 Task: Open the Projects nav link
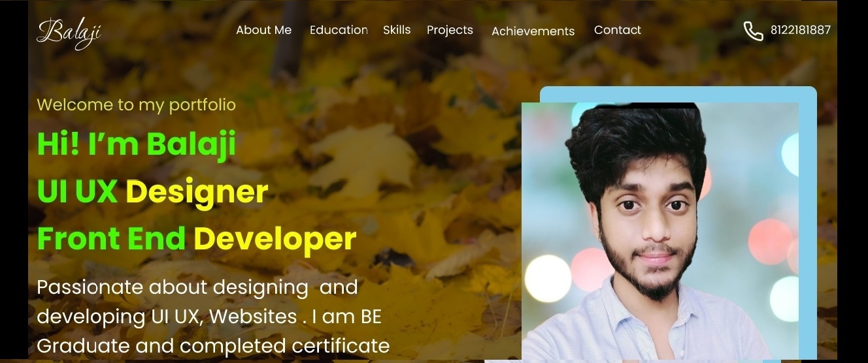pos(450,31)
